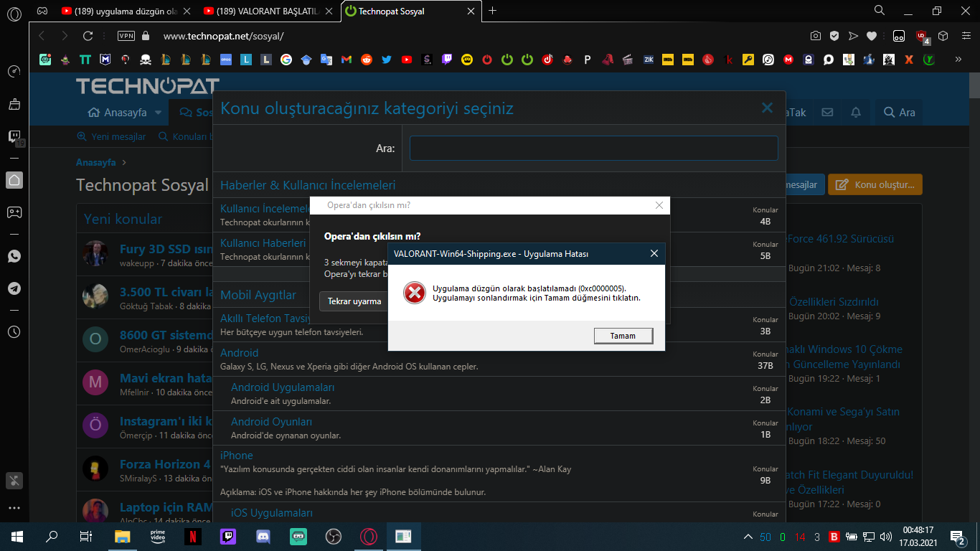
Task: Open Discord from the Windows taskbar
Action: pos(263,536)
